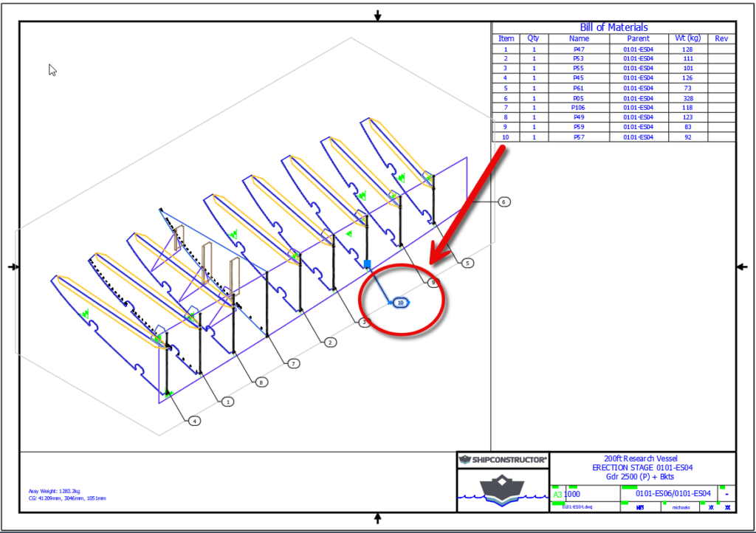Click balloon callout 1 at the bottom
Image resolution: width=756 pixels, height=533 pixels.
(227, 401)
